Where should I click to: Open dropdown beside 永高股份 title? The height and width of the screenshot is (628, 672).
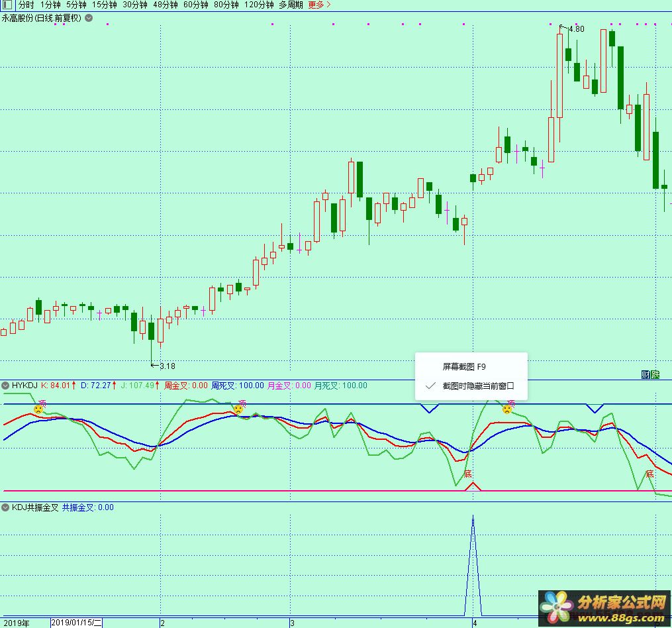(89, 18)
